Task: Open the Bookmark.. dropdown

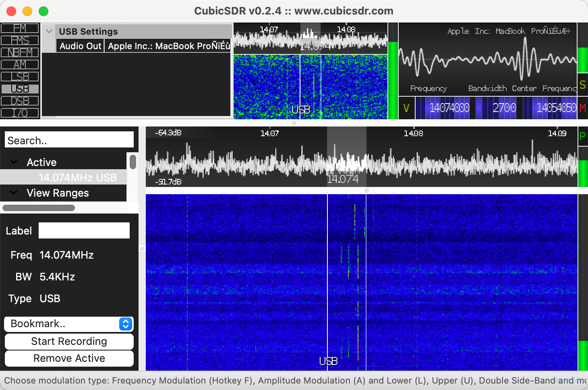Action: coord(69,324)
